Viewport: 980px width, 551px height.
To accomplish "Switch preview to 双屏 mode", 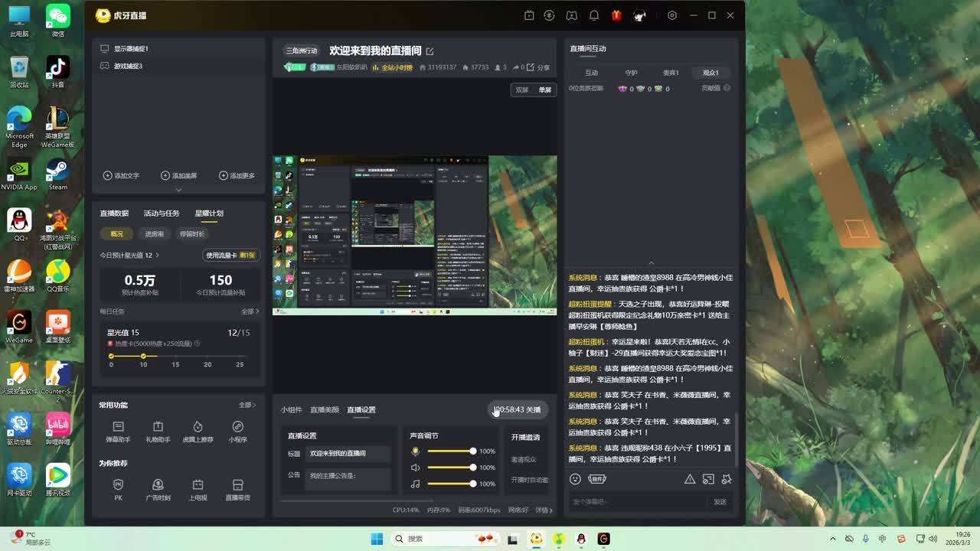I will 522,90.
